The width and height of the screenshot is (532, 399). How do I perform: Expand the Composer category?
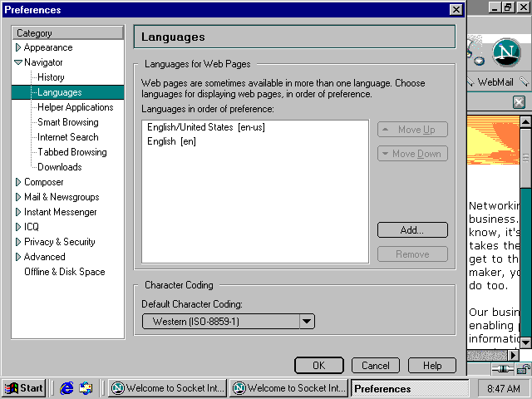(x=18, y=182)
